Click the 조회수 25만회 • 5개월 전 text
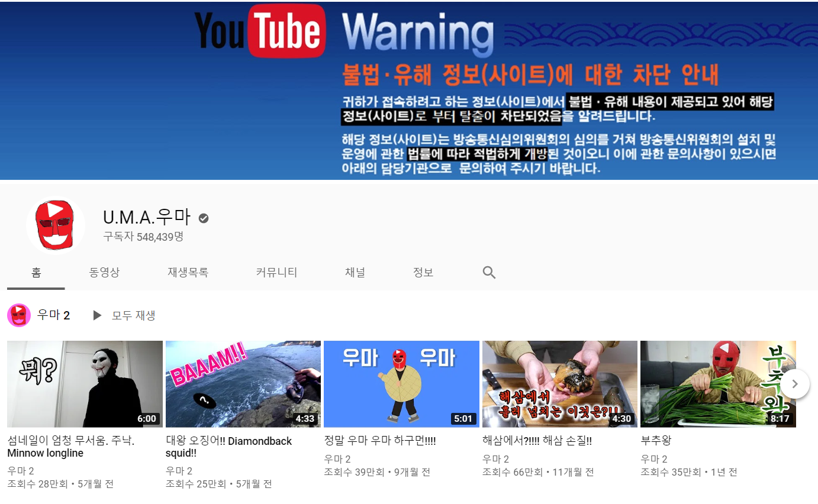 coord(219,484)
